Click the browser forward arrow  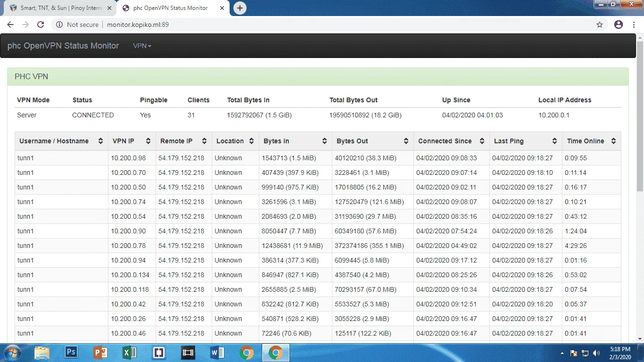tap(25, 25)
